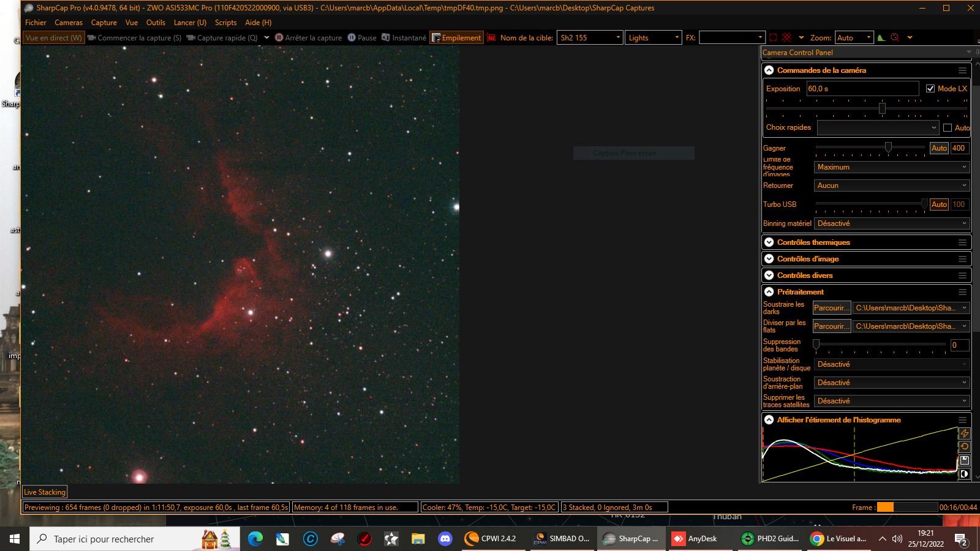The image size is (980, 551).
Task: Click the red focus detection magnifier icon
Action: [x=895, y=38]
